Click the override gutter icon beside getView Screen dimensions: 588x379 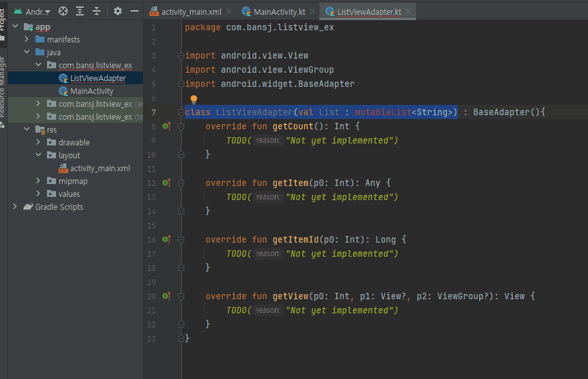[166, 297]
